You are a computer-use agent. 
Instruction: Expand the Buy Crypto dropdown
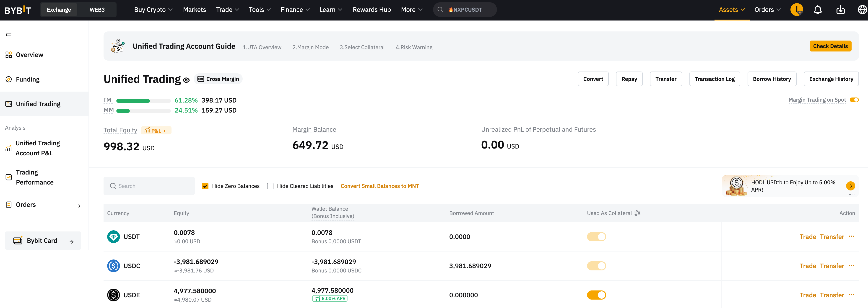click(153, 10)
